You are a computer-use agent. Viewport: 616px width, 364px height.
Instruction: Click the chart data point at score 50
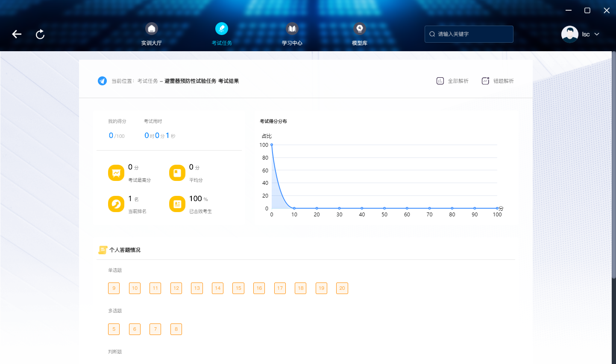tap(384, 208)
